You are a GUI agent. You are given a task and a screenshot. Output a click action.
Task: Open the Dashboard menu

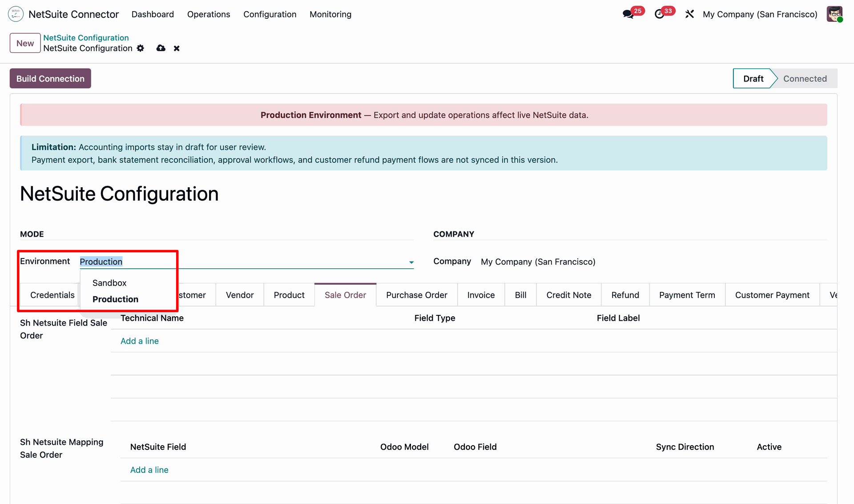[x=153, y=14]
